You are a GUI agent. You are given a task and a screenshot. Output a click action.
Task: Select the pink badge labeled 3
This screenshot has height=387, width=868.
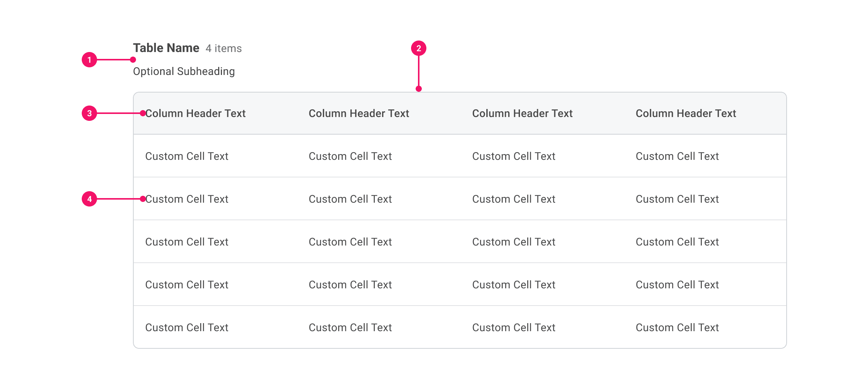click(89, 113)
